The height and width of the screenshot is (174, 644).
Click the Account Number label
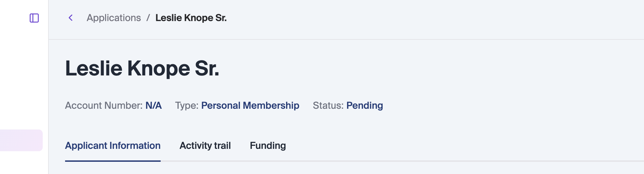[103, 105]
